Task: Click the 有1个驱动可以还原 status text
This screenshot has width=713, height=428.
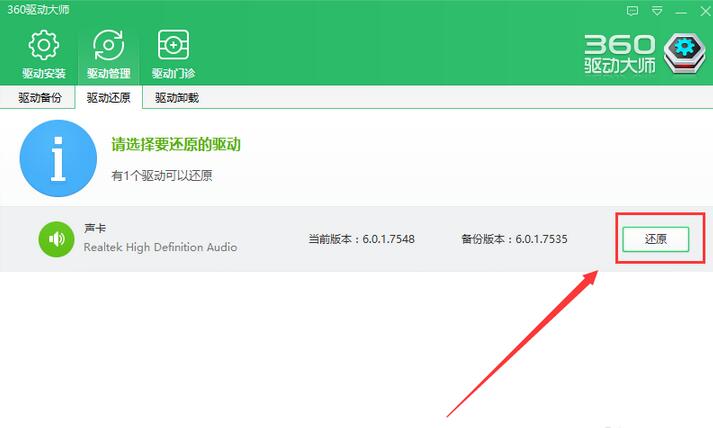Action: click(x=162, y=176)
